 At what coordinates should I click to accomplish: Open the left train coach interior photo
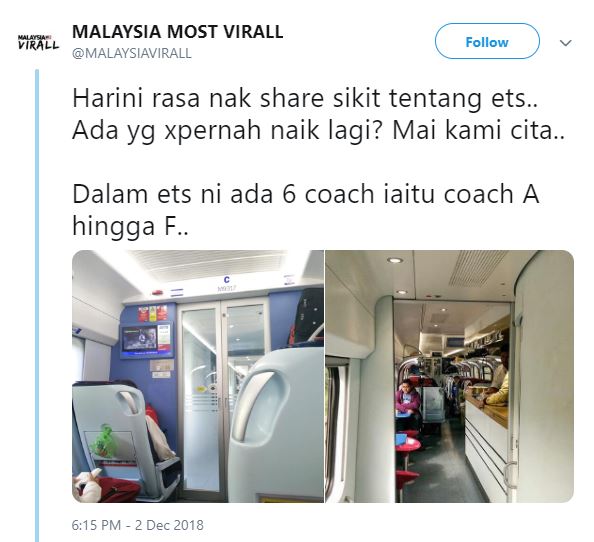[x=198, y=376]
